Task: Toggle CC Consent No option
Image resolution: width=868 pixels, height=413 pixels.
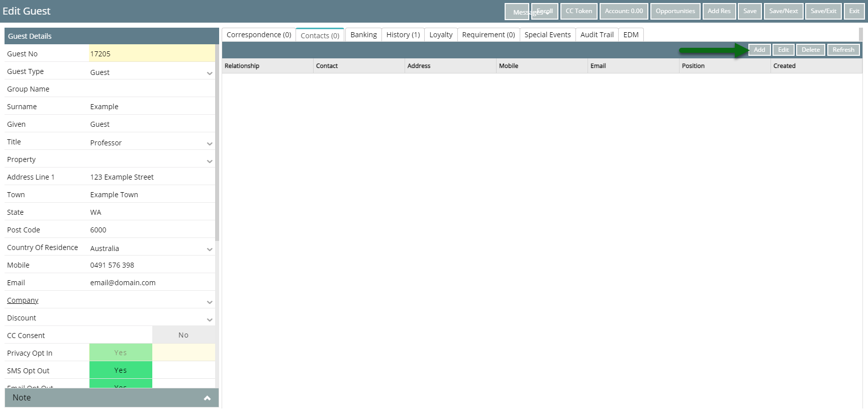Action: [x=183, y=335]
